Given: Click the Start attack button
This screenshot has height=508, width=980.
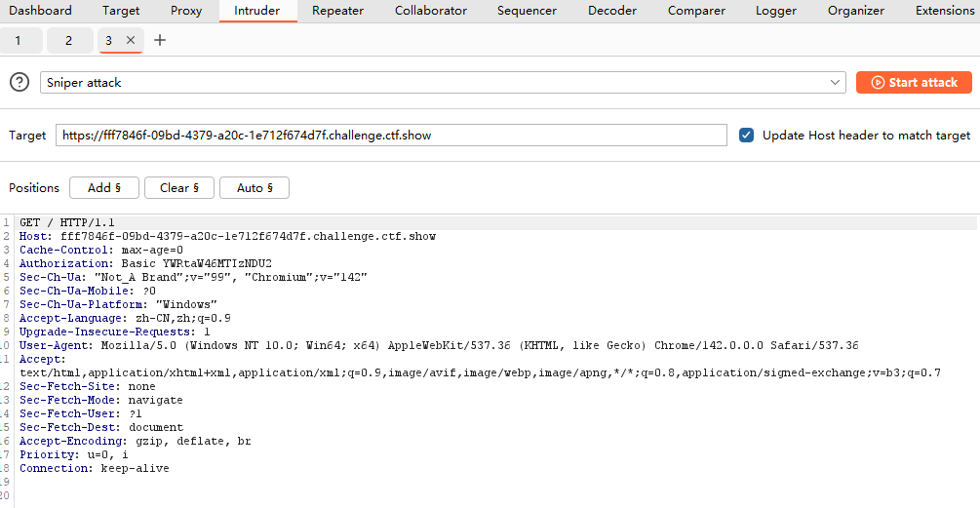Looking at the screenshot, I should [914, 83].
